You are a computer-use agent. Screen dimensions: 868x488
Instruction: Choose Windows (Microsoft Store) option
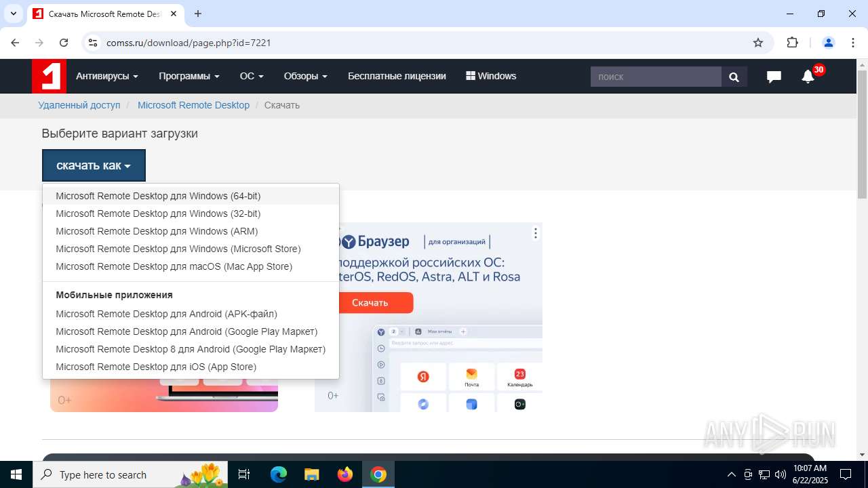[191, 249]
